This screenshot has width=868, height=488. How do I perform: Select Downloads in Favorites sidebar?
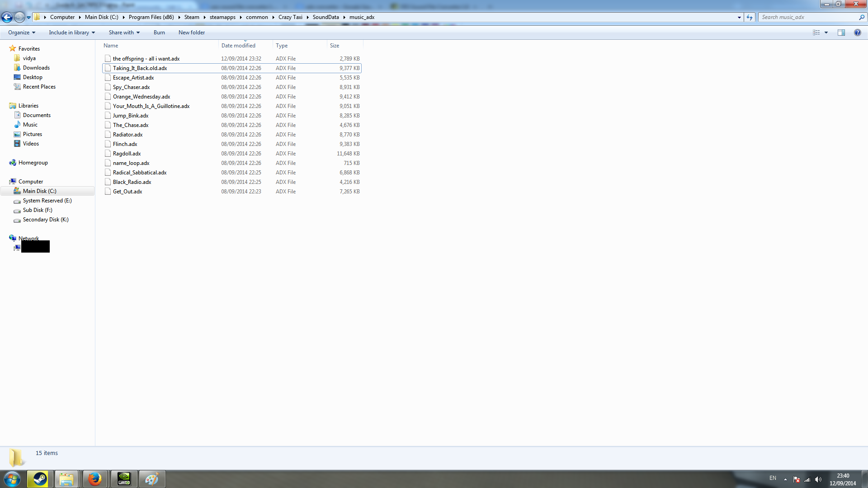[x=36, y=68]
